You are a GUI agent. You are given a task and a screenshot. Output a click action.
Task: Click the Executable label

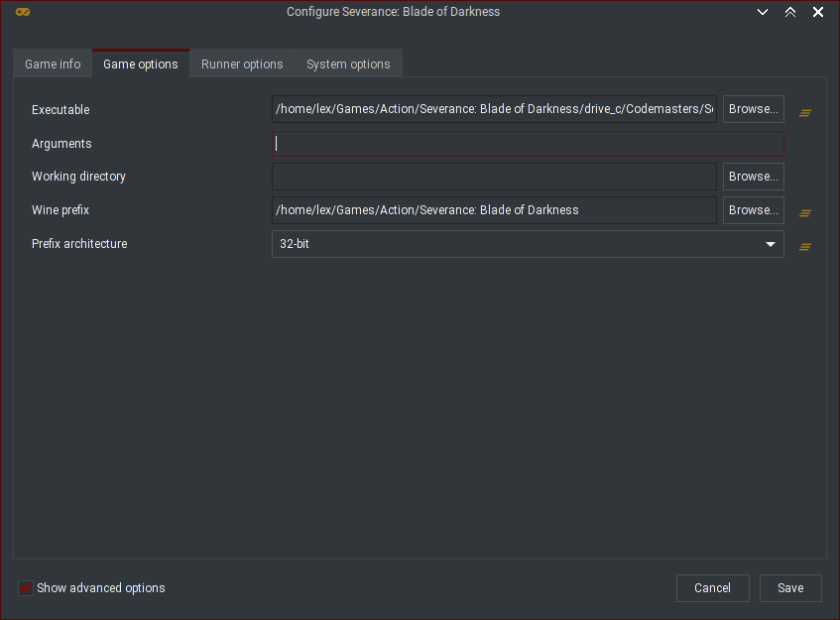pos(60,110)
